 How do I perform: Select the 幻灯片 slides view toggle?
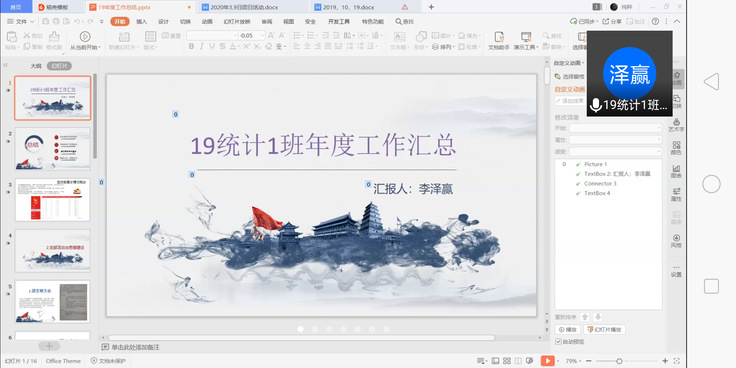[59, 66]
